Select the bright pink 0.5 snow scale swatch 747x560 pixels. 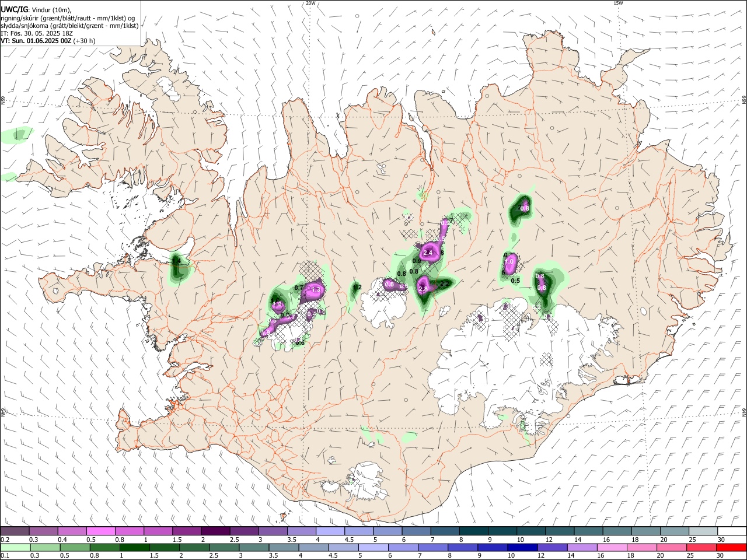coord(100,531)
